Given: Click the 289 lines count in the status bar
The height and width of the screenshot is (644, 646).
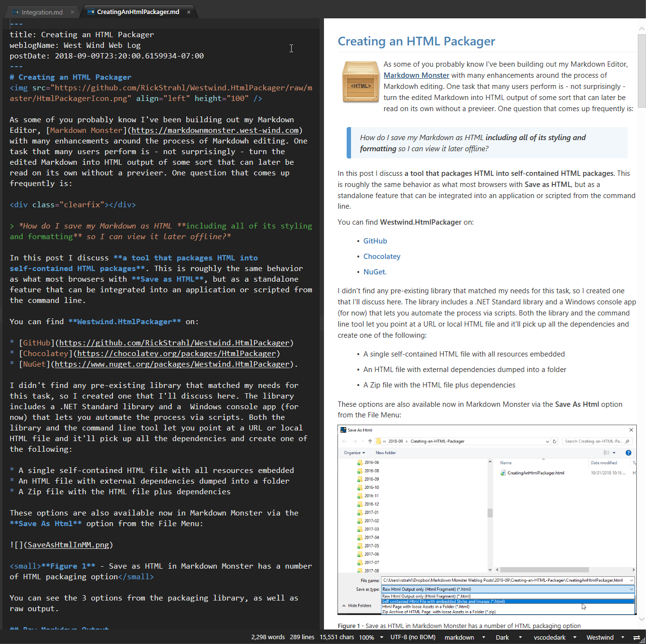Looking at the screenshot, I should (x=302, y=637).
